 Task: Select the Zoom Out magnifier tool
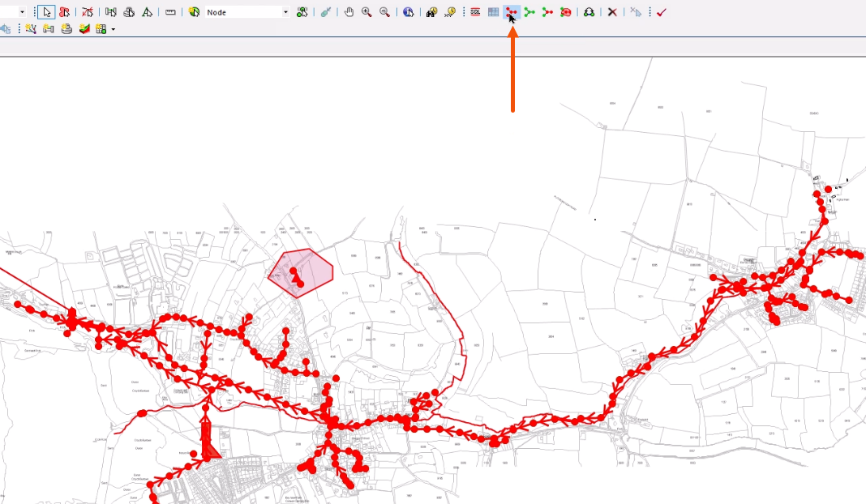point(384,11)
